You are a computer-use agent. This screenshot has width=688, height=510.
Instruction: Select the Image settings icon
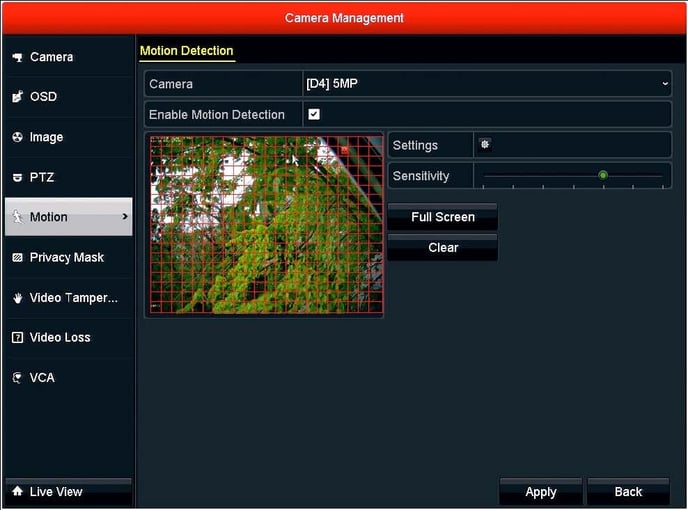tap(17, 137)
